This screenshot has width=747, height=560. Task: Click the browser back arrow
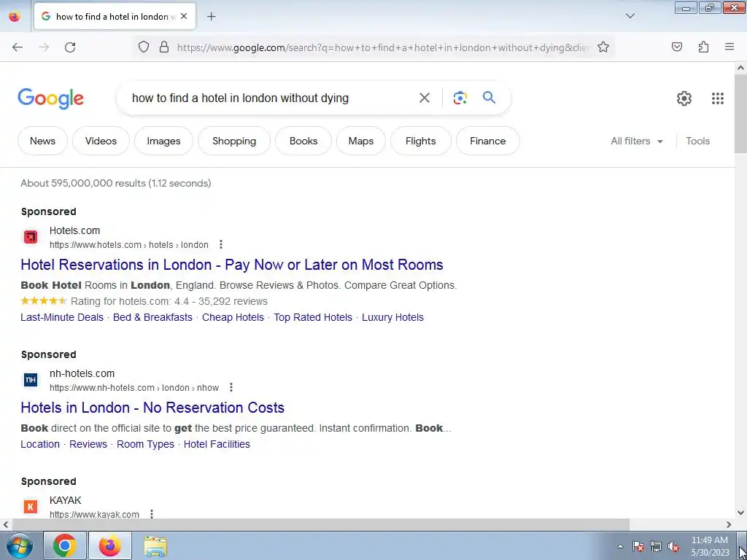point(18,47)
